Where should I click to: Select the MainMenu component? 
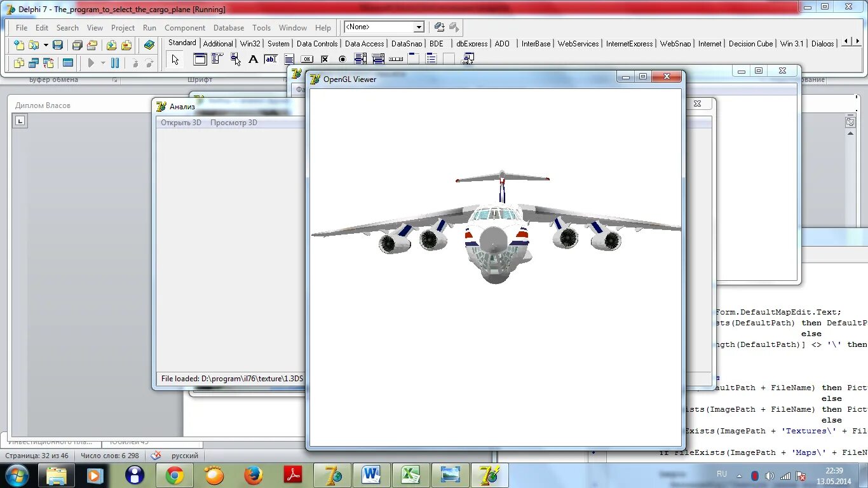tap(218, 59)
